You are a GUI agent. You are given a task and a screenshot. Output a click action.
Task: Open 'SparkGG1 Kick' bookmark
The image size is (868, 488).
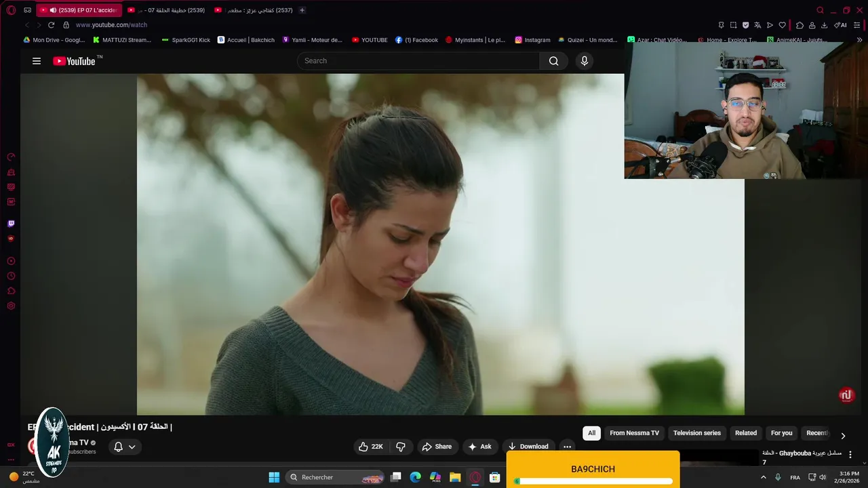(x=186, y=40)
